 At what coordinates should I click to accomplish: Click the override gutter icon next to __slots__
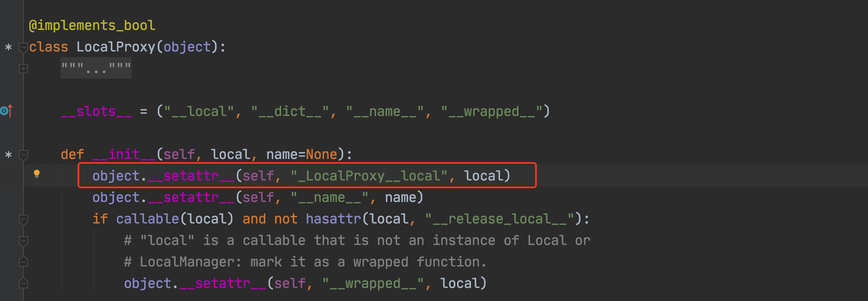pos(6,111)
